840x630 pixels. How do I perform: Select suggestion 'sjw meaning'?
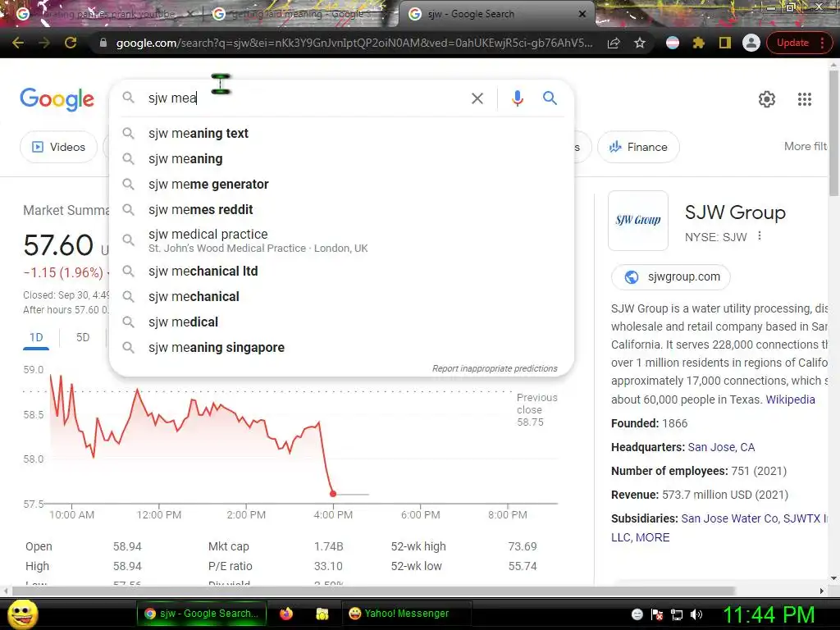point(341,159)
